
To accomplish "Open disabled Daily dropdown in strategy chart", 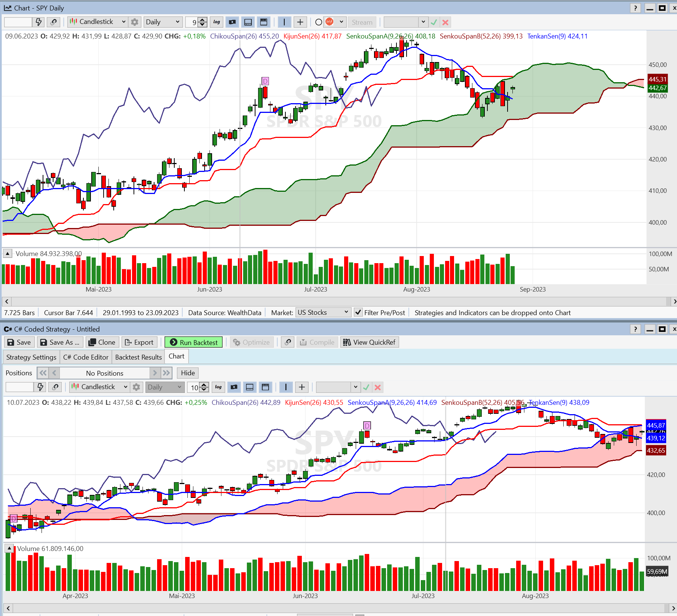I will [x=165, y=387].
